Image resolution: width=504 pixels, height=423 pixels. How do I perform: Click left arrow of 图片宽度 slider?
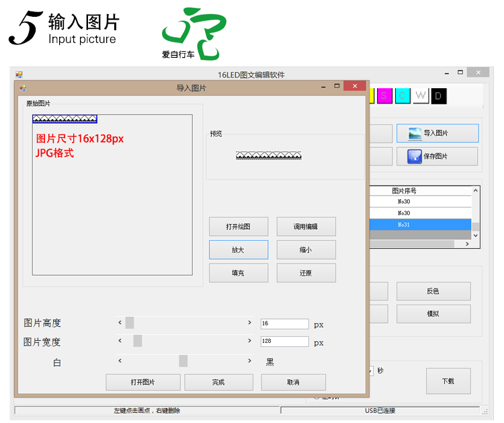120,340
